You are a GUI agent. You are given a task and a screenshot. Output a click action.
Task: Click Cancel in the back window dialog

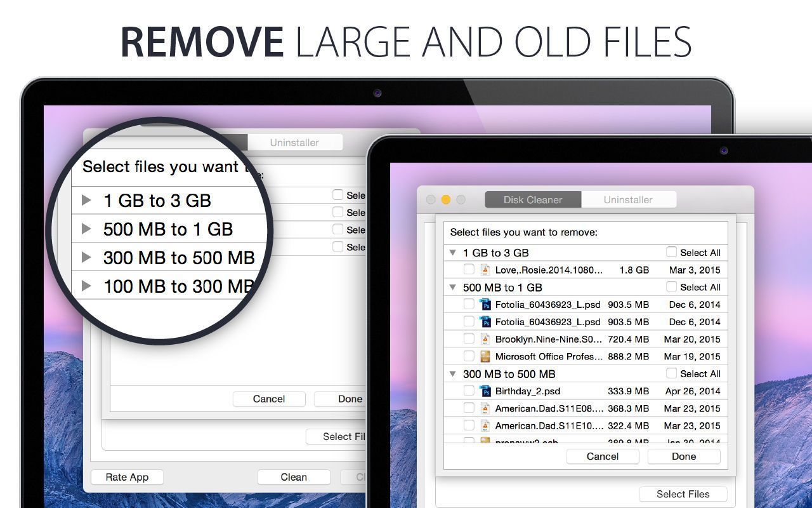[x=269, y=399]
